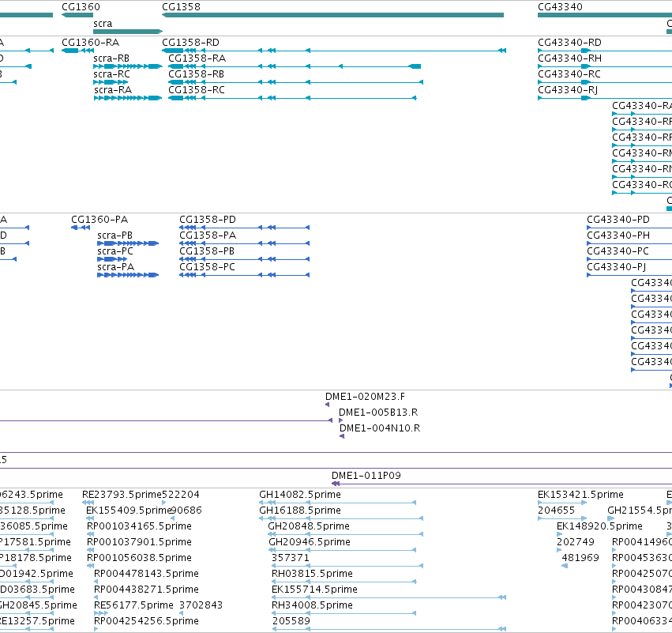Click protein label CG1358-PA

click(208, 235)
